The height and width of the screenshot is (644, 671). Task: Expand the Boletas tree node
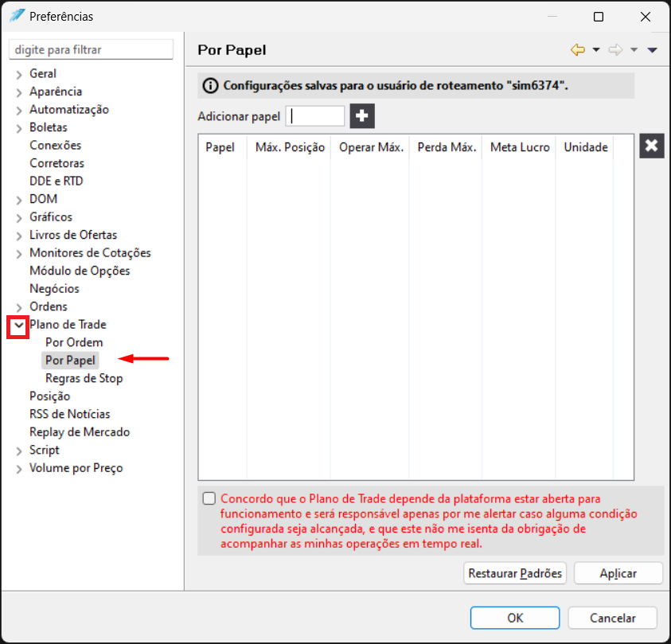point(19,128)
